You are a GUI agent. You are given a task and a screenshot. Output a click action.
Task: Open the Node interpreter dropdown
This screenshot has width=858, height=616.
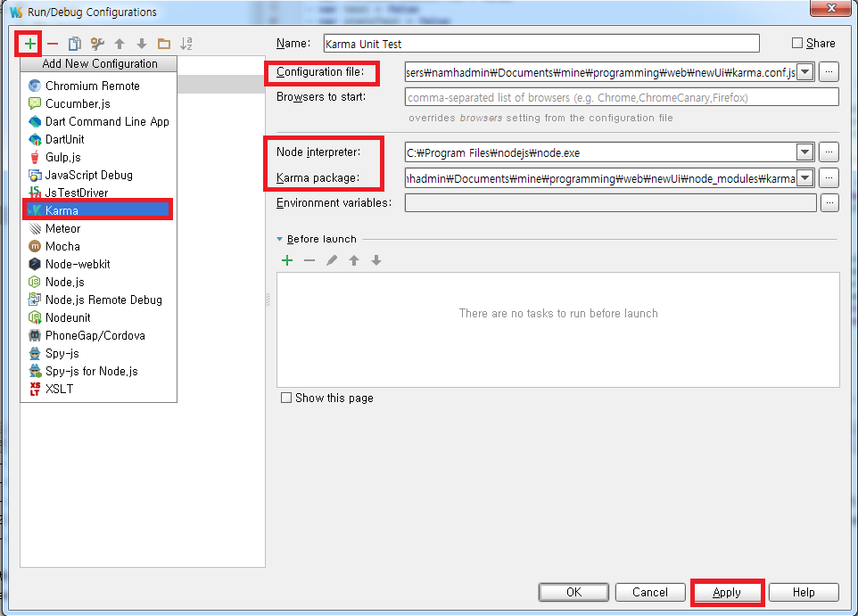tap(805, 152)
